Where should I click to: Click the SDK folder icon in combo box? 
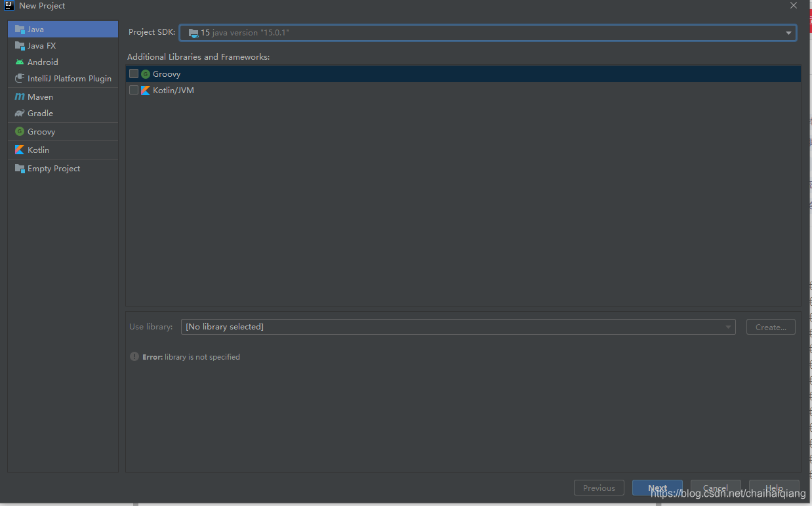[x=193, y=33]
